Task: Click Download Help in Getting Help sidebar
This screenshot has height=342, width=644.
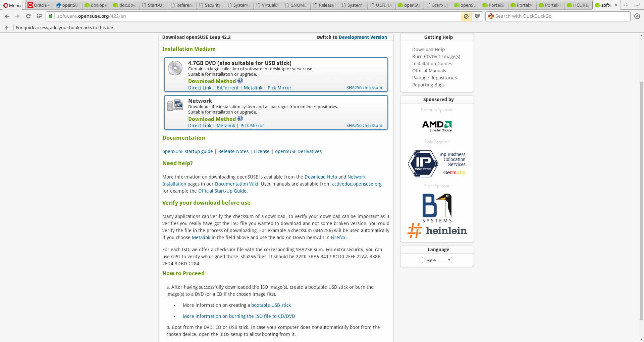Action: (428, 50)
